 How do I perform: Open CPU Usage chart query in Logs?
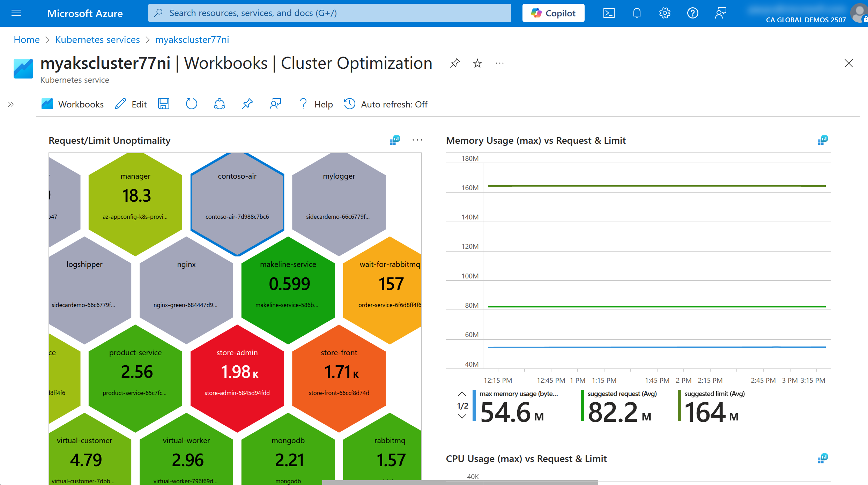(x=823, y=458)
